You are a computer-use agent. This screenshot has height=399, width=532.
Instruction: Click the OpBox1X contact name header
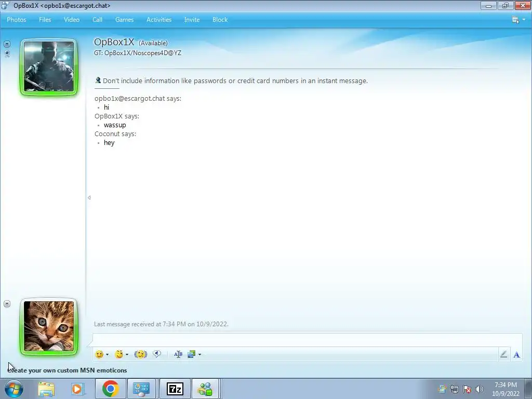114,42
